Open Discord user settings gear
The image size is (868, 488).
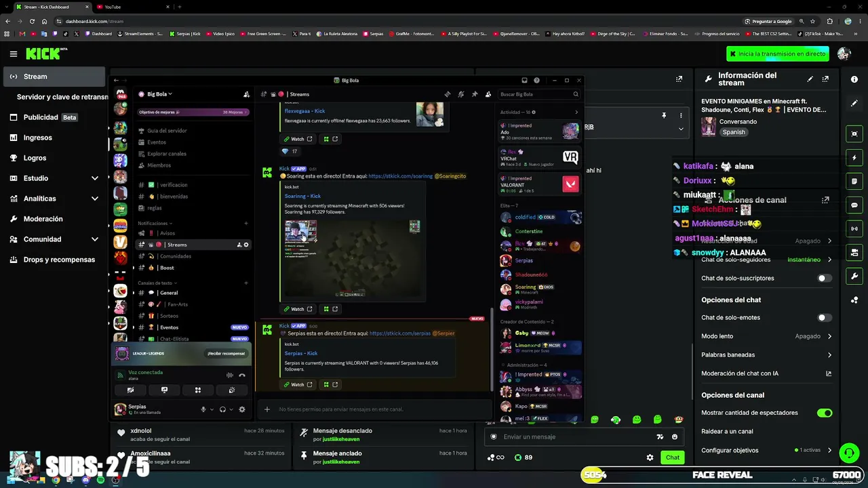pos(242,409)
